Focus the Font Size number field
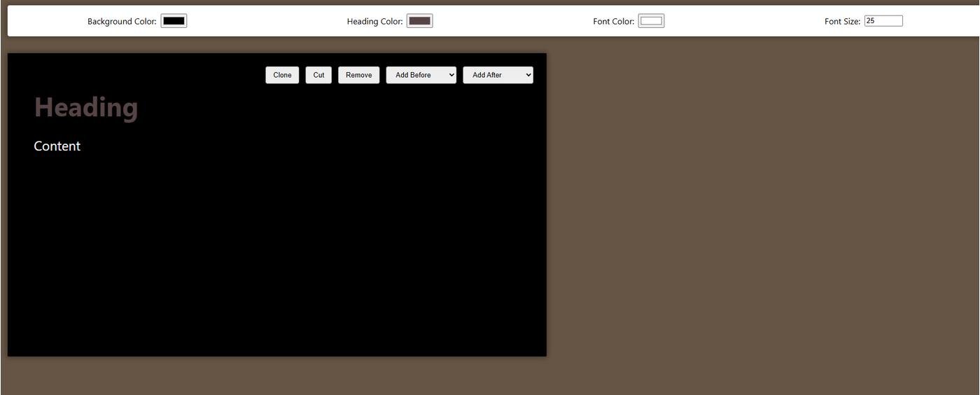Screen dimensions: 980x395 (883, 21)
